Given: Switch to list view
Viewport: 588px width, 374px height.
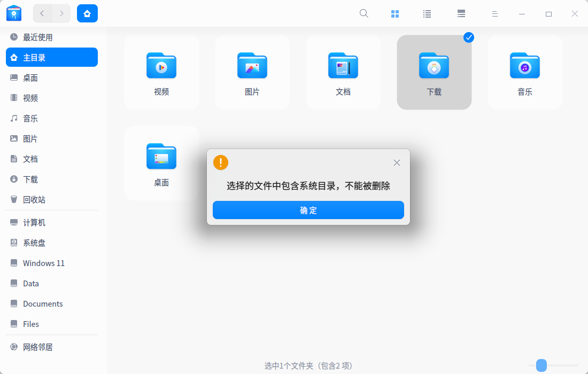Looking at the screenshot, I should [427, 14].
